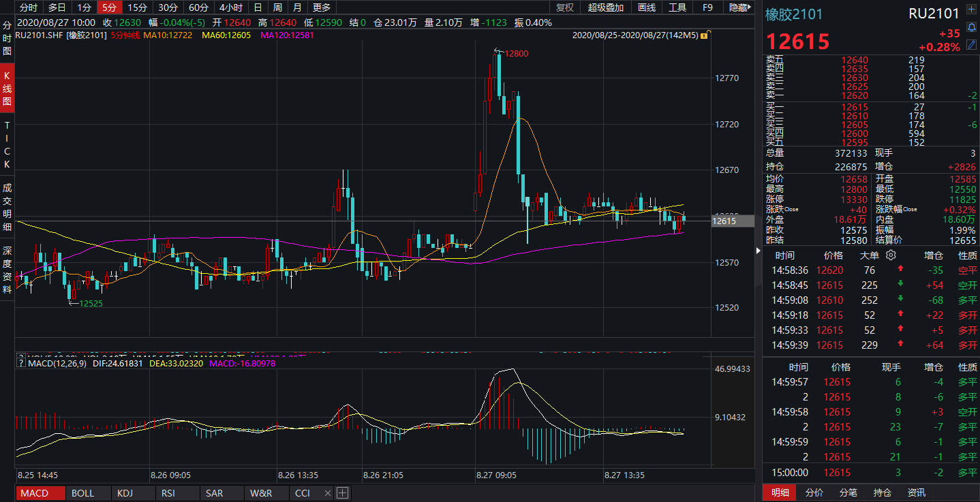Switch to weekly 周 chart
Image resolution: width=980 pixels, height=502 pixels.
click(277, 7)
